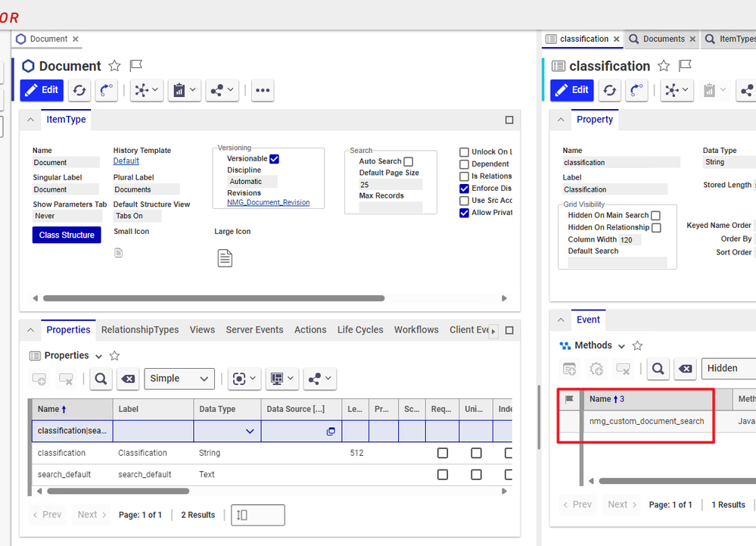This screenshot has height=546, width=756.
Task: Enable the Auto Search checkbox
Action: coord(409,161)
